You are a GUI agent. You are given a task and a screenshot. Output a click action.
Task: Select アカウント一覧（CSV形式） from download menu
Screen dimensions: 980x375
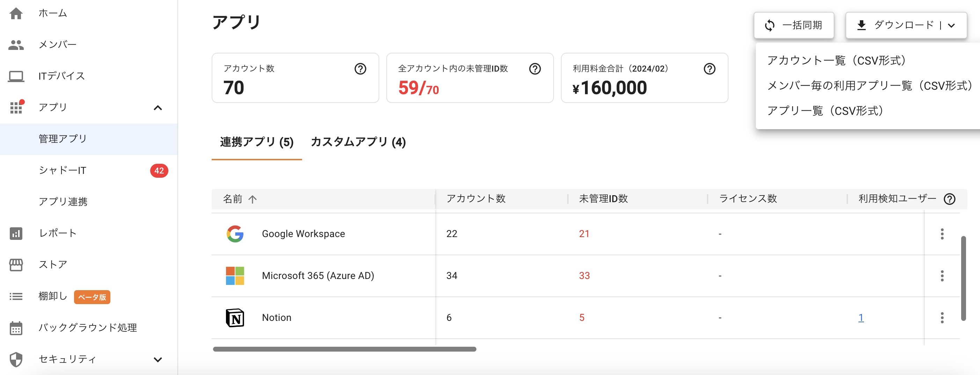coord(836,60)
